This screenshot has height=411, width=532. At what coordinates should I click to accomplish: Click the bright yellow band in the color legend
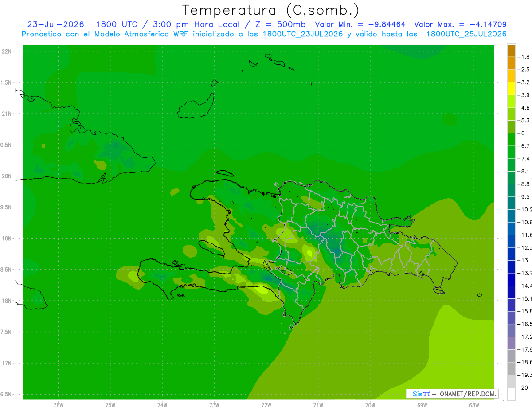tap(511, 89)
